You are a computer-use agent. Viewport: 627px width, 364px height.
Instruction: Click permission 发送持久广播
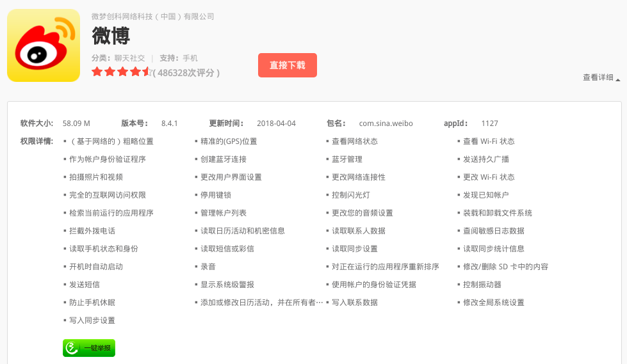tap(486, 159)
